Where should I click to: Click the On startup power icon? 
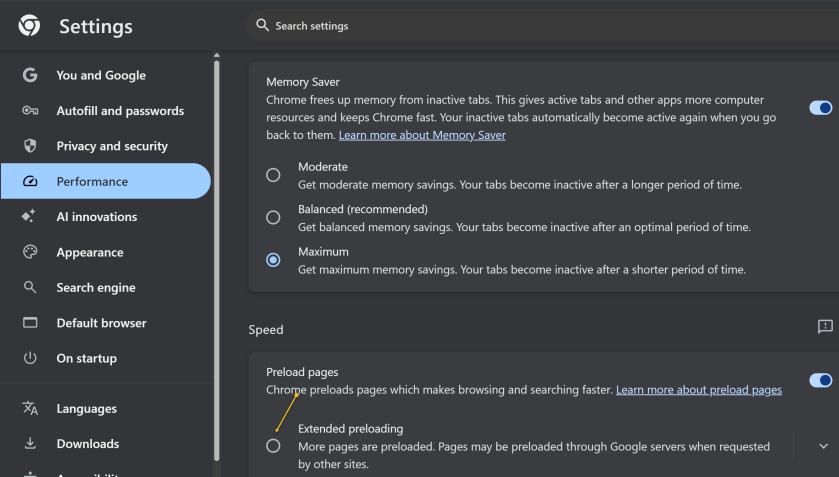coord(30,358)
